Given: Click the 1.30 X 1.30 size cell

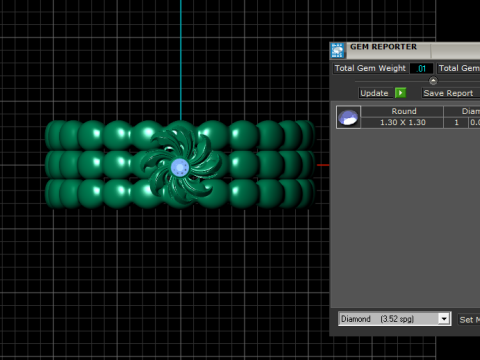Looking at the screenshot, I should point(402,122).
